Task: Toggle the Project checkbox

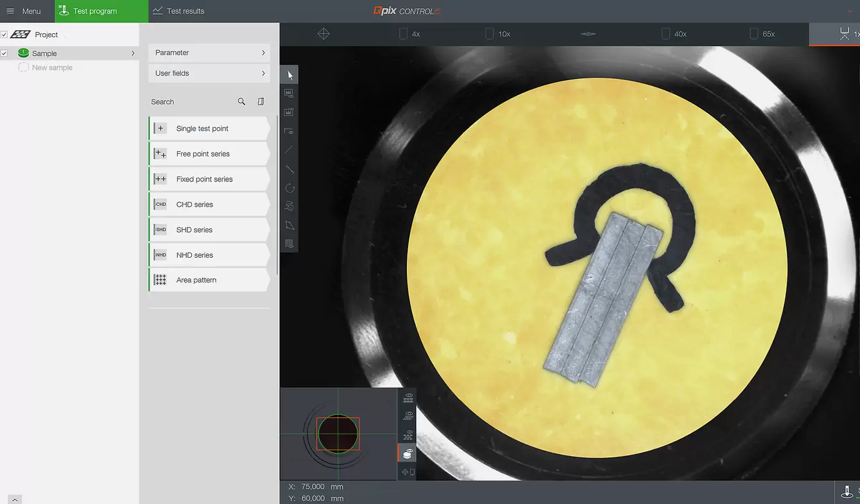Action: click(4, 35)
